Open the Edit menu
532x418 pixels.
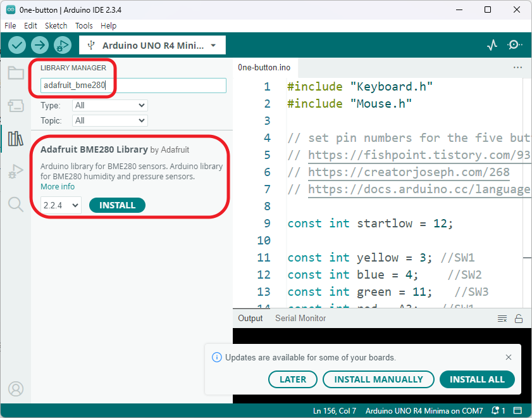click(x=30, y=26)
